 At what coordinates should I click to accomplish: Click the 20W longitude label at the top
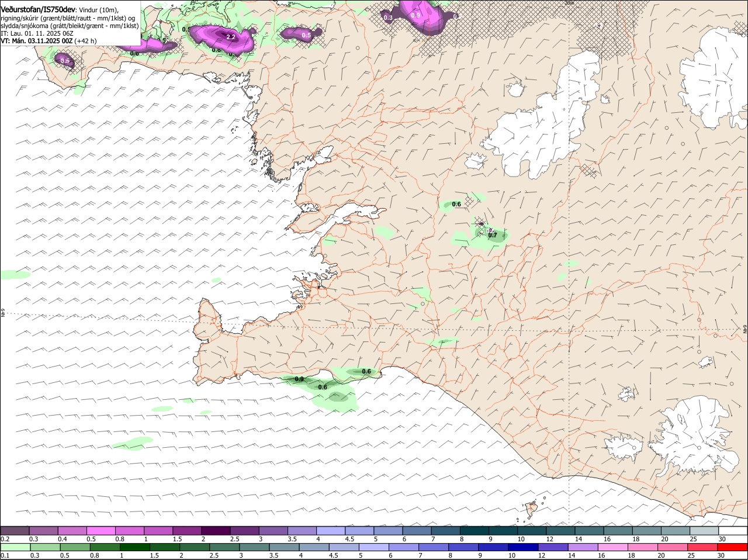[x=570, y=3]
